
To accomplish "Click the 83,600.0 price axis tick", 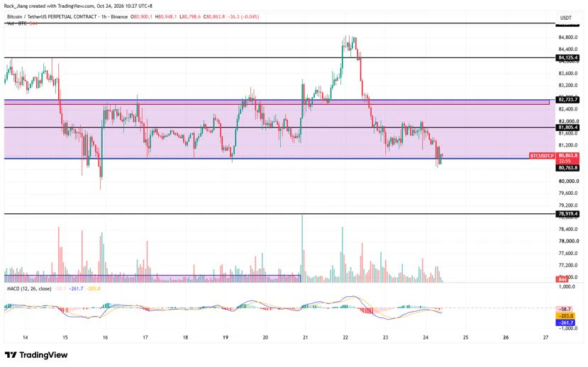I will click(568, 74).
